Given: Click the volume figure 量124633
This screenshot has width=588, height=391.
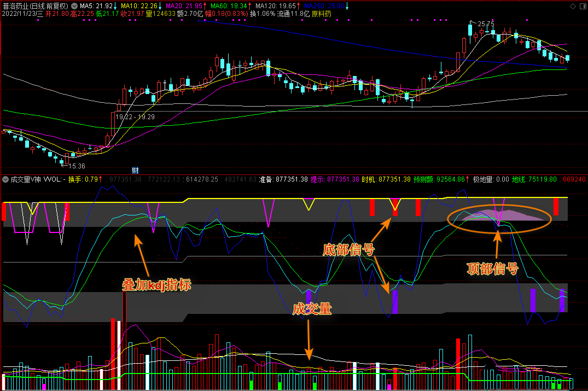Looking at the screenshot, I should (160, 14).
